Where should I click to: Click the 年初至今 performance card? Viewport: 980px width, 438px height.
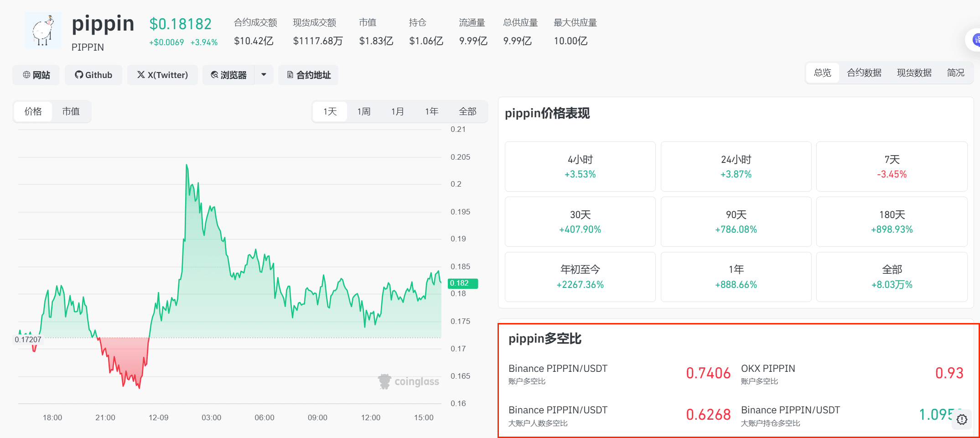580,277
